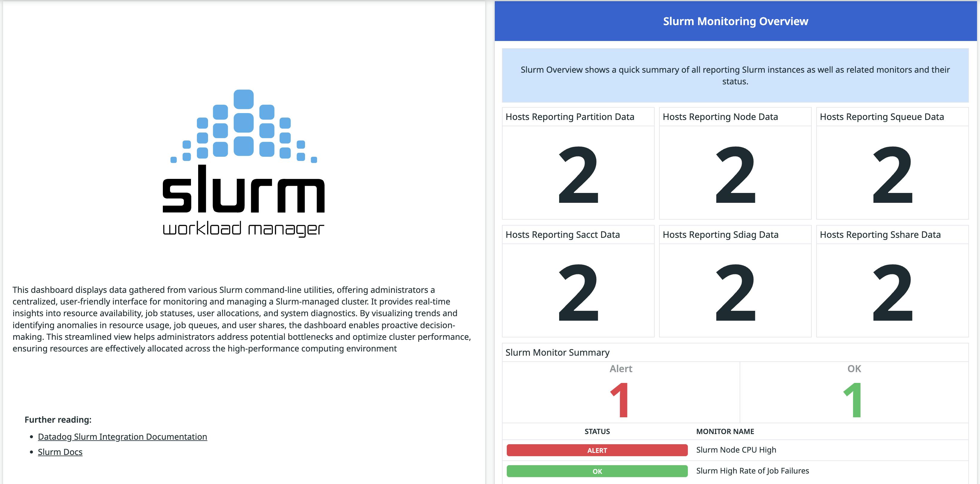Open Slurm High Rate of Job Failures monitor
This screenshot has height=484, width=980.
click(752, 471)
